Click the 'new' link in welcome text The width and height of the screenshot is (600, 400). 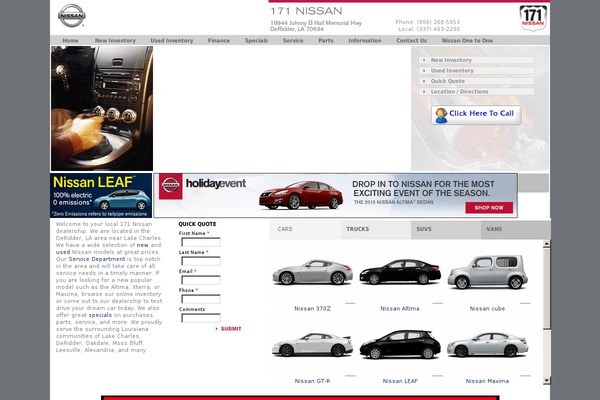(x=143, y=245)
